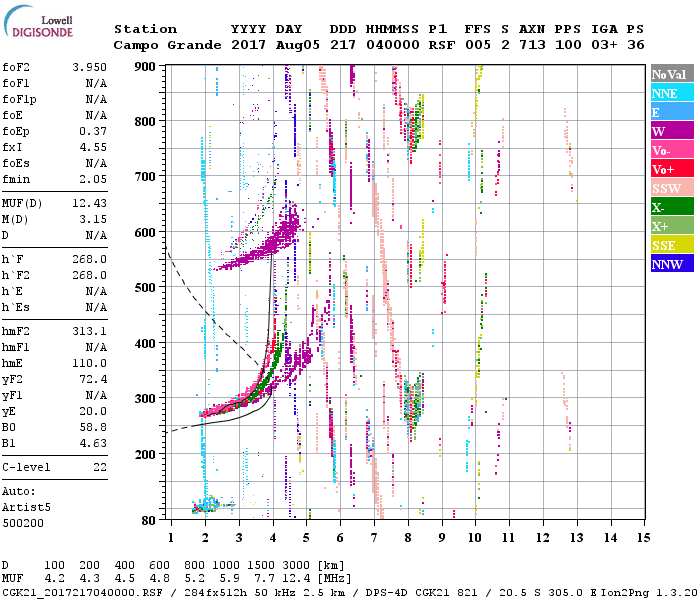Click the Lowell Digisonde logo
The height and width of the screenshot is (600, 700).
tap(38, 22)
